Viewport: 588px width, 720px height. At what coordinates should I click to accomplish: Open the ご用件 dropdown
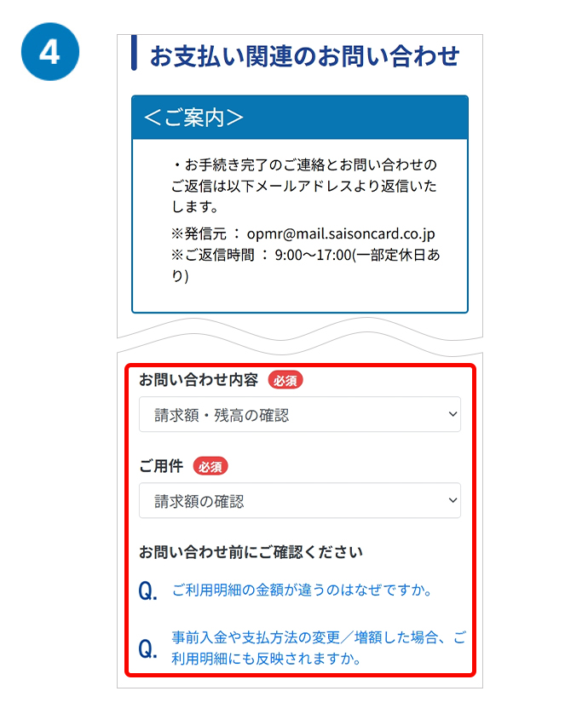pos(299,500)
